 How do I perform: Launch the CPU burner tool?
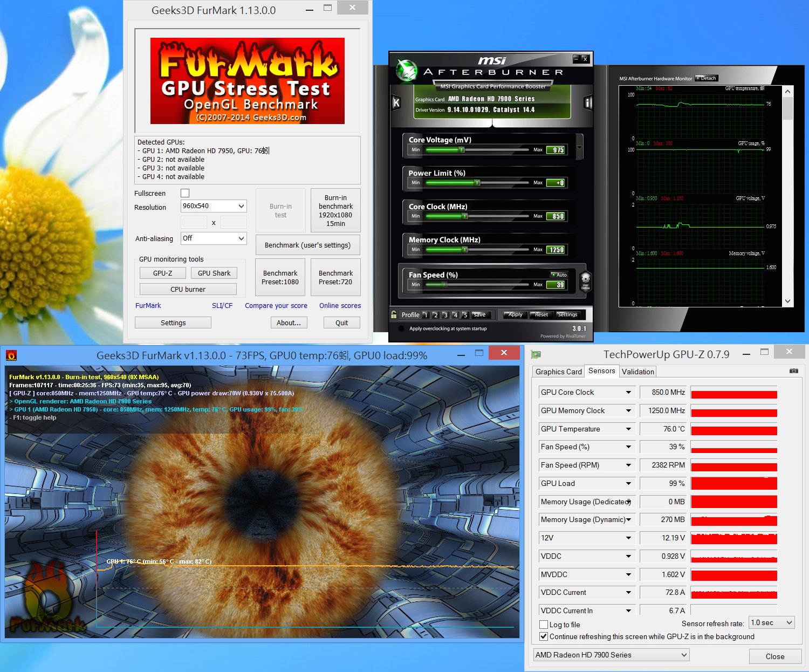[188, 289]
